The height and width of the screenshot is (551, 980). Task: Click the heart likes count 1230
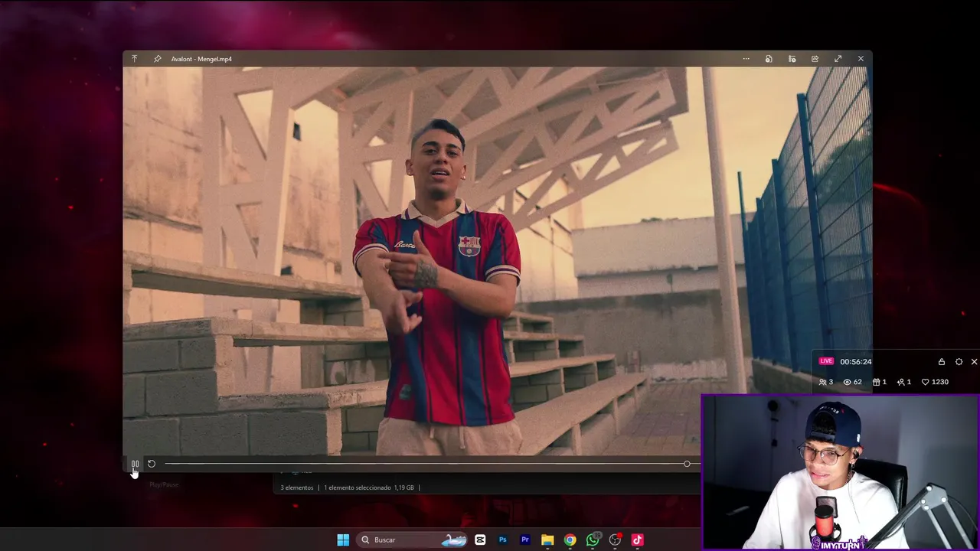[935, 382]
